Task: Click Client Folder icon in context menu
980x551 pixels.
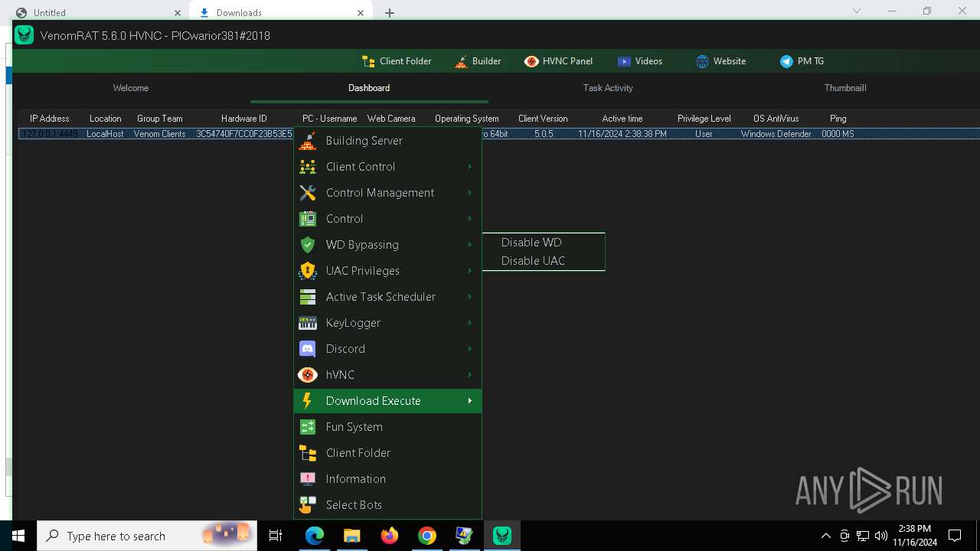Action: pos(307,453)
